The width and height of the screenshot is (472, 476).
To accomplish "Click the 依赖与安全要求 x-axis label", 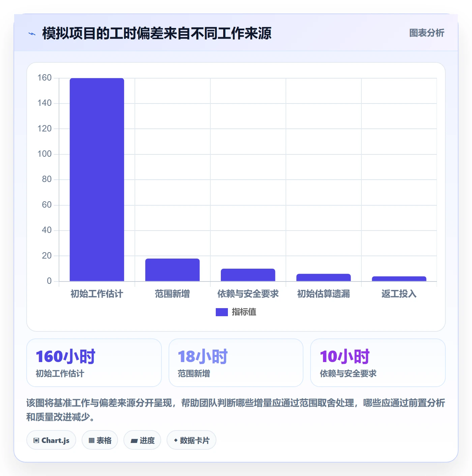I will point(248,294).
